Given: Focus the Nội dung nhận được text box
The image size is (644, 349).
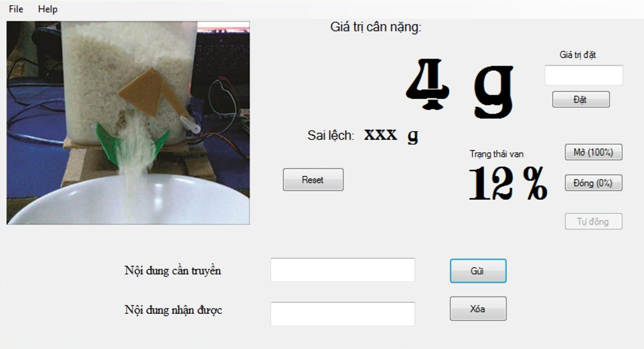Looking at the screenshot, I should pos(342,314).
